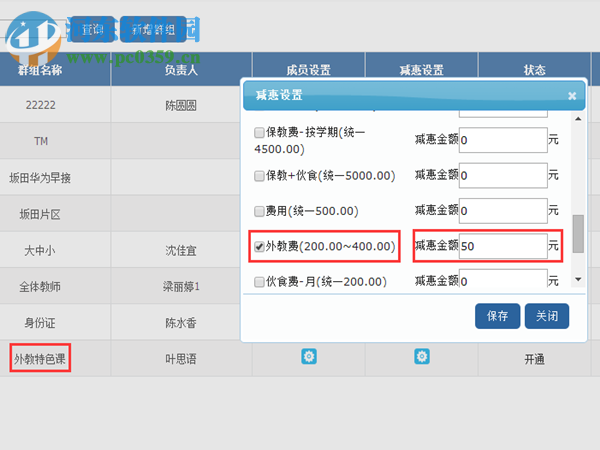Click the 外教费 discount field showing 50
This screenshot has width=600, height=450.
pos(503,246)
